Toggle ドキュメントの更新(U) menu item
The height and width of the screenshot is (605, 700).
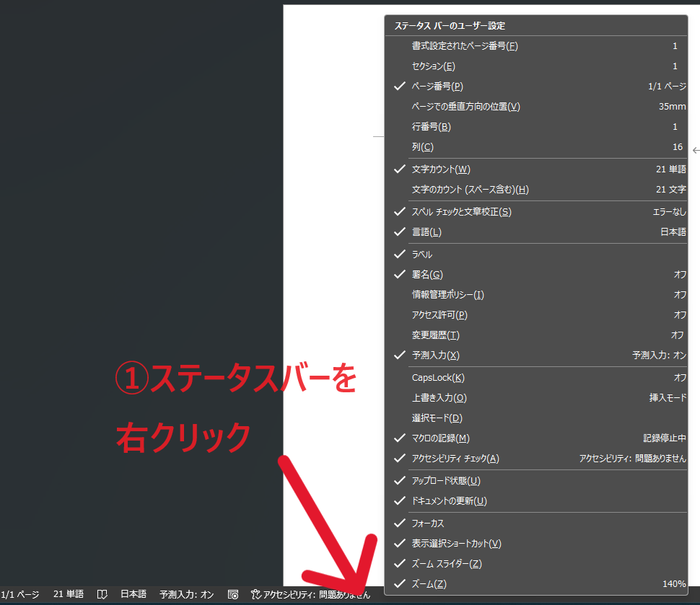coord(535,500)
